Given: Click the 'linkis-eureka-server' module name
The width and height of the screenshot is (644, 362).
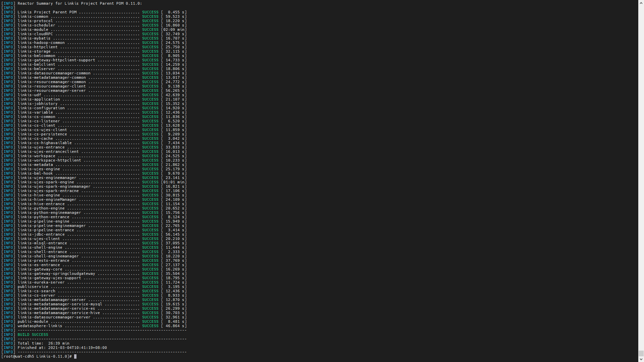Looking at the screenshot, I should [41, 282].
